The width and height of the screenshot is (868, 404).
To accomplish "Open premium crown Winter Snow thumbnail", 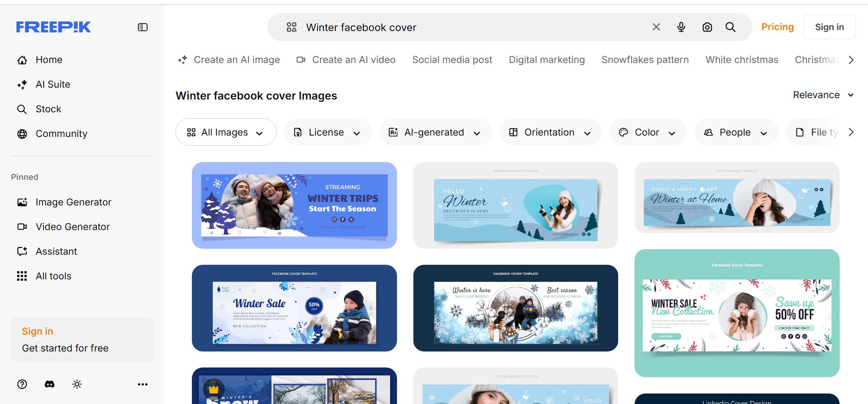I will pyautogui.click(x=294, y=386).
